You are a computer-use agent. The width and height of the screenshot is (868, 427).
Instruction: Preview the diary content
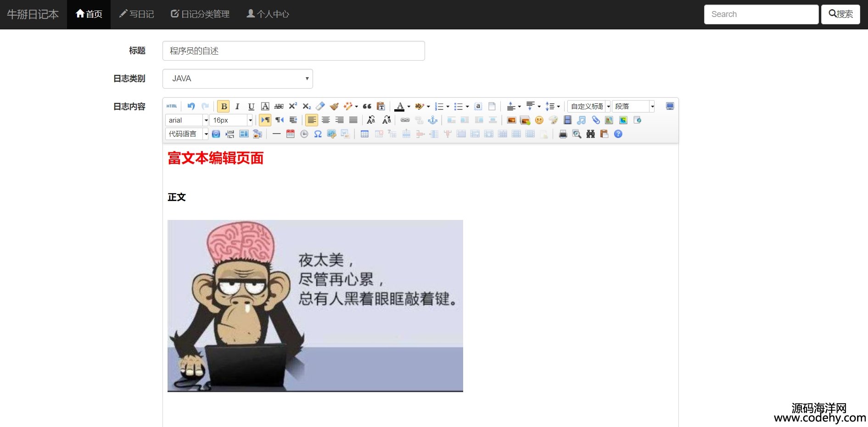pyautogui.click(x=577, y=134)
